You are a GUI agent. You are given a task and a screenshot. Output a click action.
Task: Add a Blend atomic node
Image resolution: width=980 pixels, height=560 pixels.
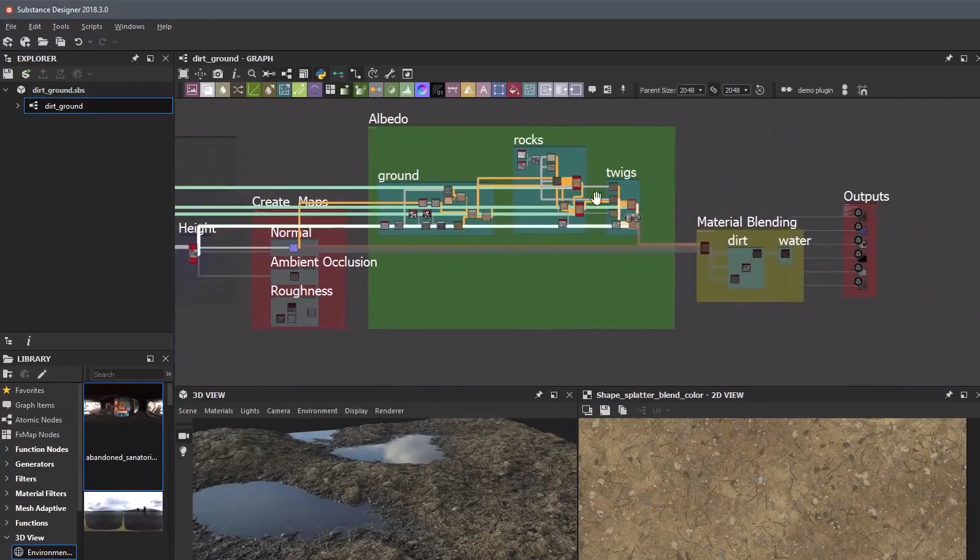click(x=207, y=90)
